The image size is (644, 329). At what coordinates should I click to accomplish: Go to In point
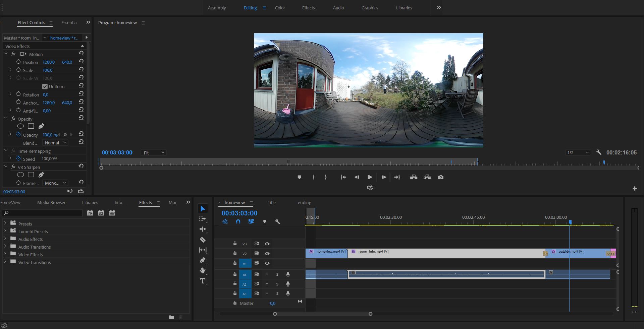tap(343, 177)
